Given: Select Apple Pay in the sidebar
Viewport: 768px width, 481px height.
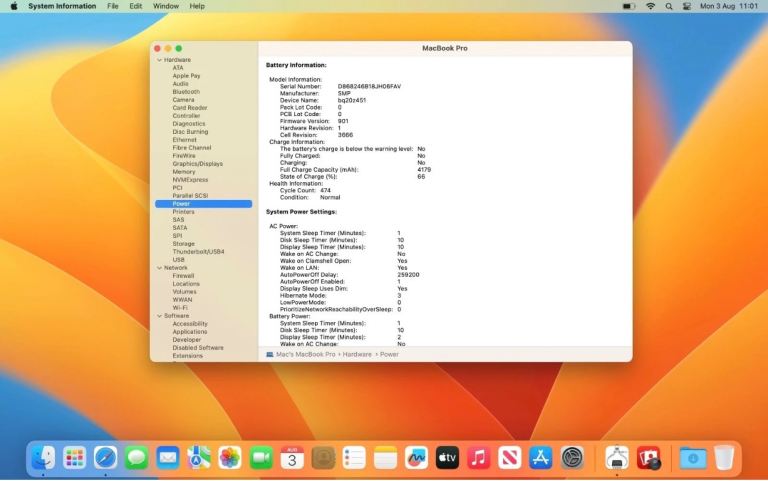Looking at the screenshot, I should click(x=186, y=76).
